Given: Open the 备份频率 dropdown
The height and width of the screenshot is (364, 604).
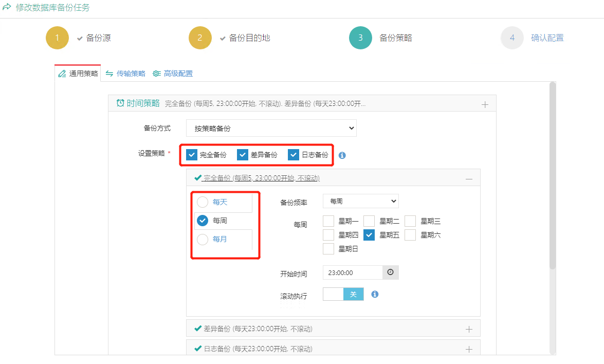Looking at the screenshot, I should (x=360, y=201).
